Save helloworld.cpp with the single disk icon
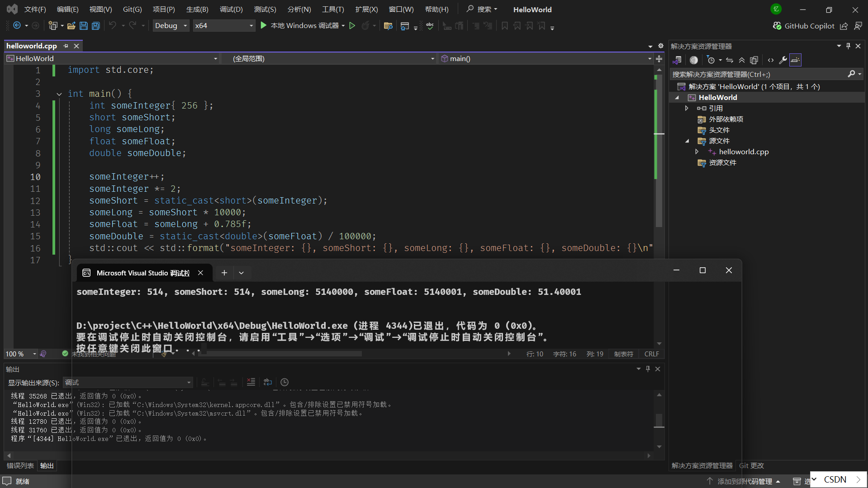This screenshot has height=488, width=868. click(84, 26)
